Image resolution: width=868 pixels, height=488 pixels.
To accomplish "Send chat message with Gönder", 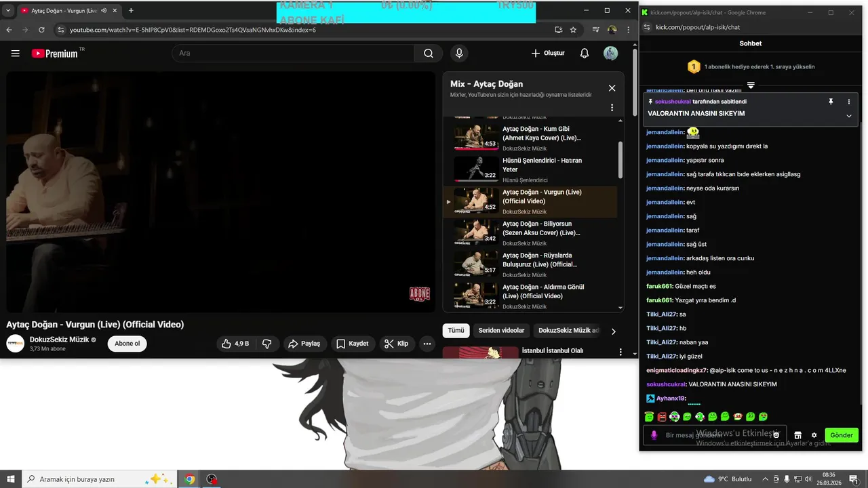I will click(842, 435).
